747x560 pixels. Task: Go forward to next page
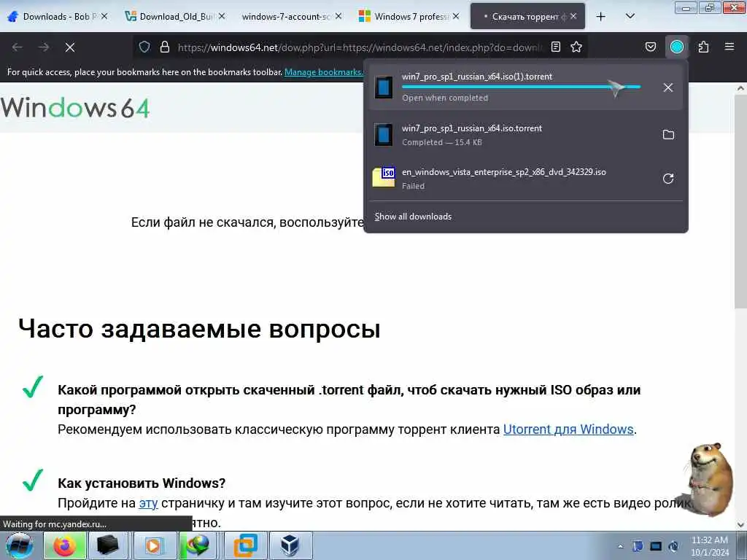pyautogui.click(x=44, y=47)
